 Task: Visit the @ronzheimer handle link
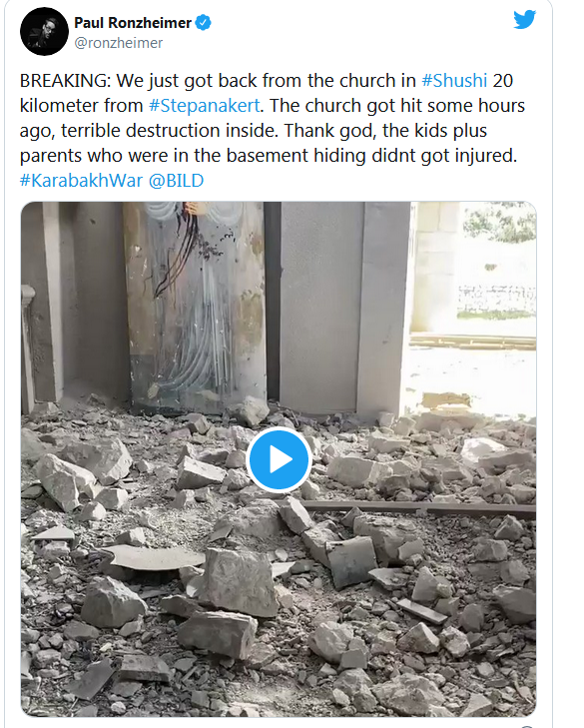click(x=119, y=43)
